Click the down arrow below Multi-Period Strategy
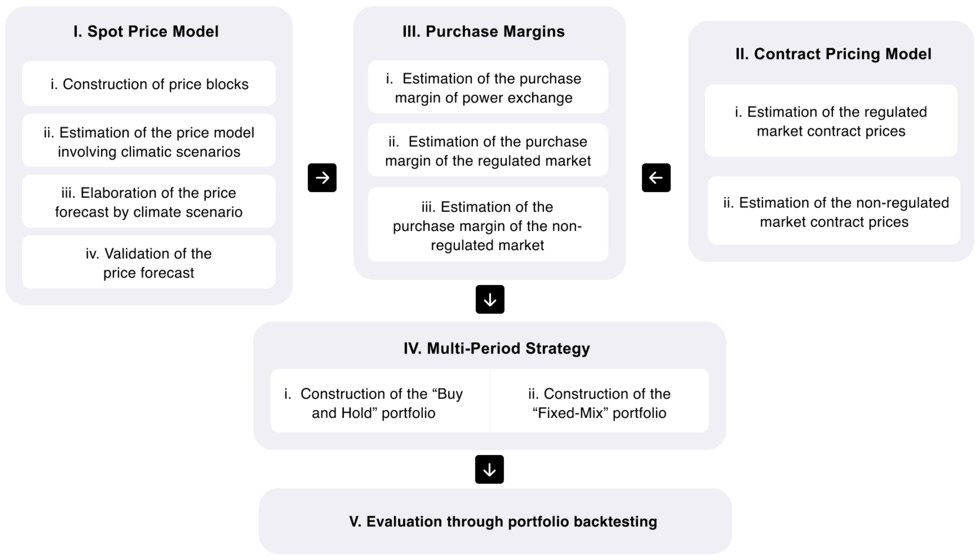This screenshot has height=560, width=980. click(x=489, y=469)
